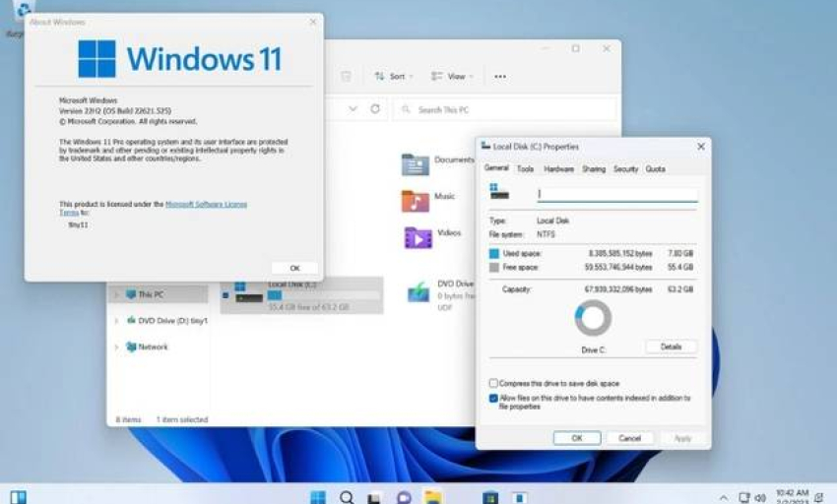The width and height of the screenshot is (837, 504).
Task: Click the Videos folder icon in Explorer
Action: (x=418, y=237)
